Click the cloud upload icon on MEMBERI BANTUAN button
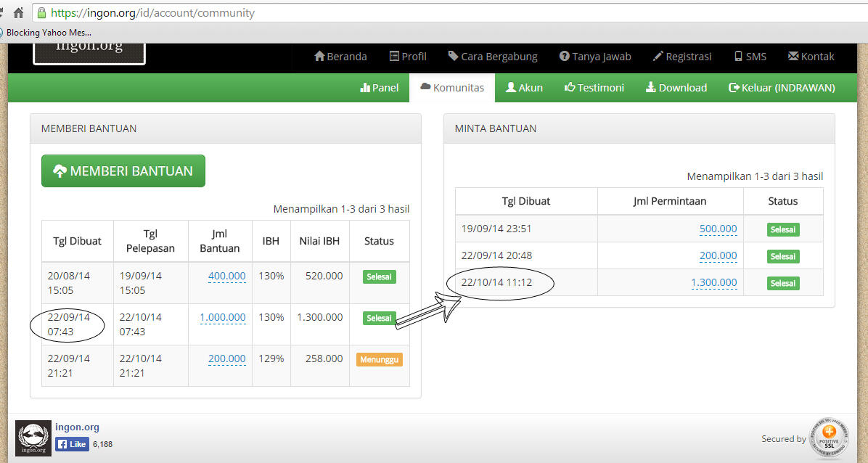868x463 pixels. [60, 171]
